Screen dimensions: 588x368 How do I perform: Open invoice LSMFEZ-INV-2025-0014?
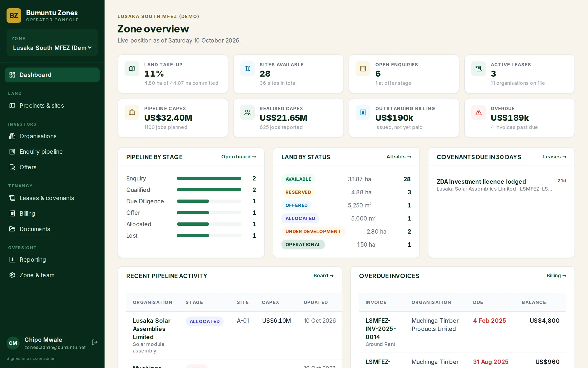click(x=381, y=329)
